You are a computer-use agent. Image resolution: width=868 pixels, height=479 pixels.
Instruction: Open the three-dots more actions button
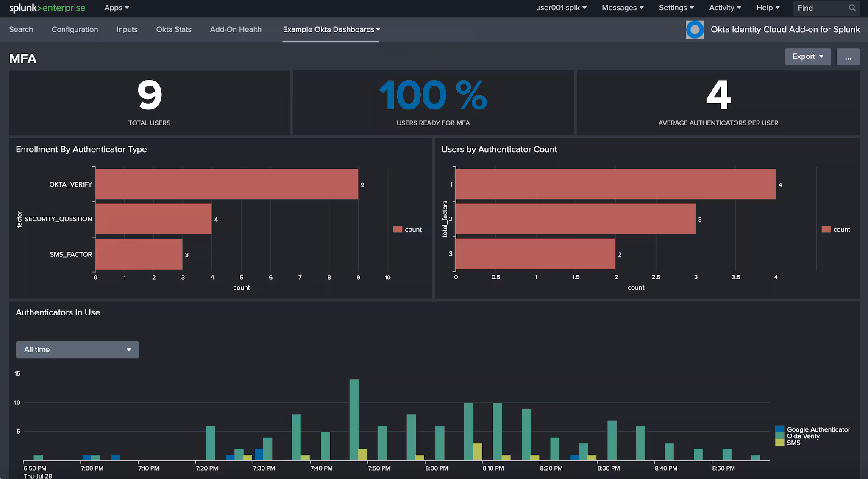pos(848,57)
